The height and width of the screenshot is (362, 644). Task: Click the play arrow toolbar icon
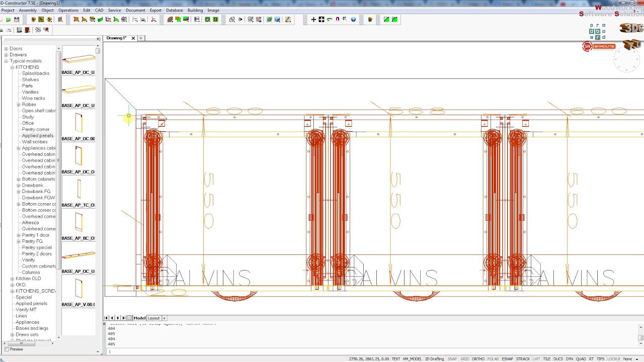[x=240, y=20]
